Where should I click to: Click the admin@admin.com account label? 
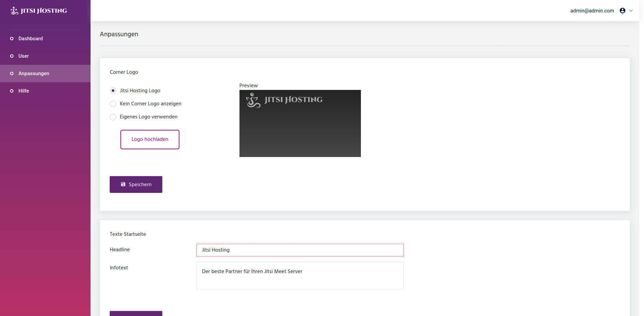[592, 11]
